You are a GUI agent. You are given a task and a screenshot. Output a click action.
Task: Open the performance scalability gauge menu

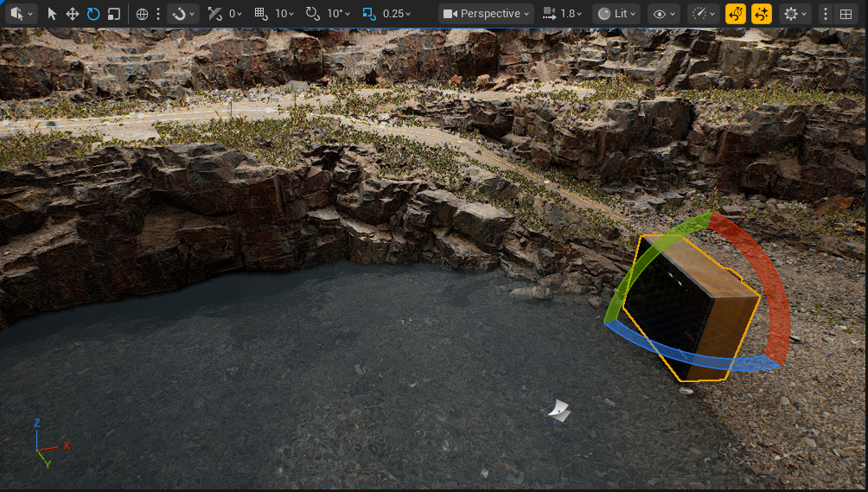[x=704, y=14]
